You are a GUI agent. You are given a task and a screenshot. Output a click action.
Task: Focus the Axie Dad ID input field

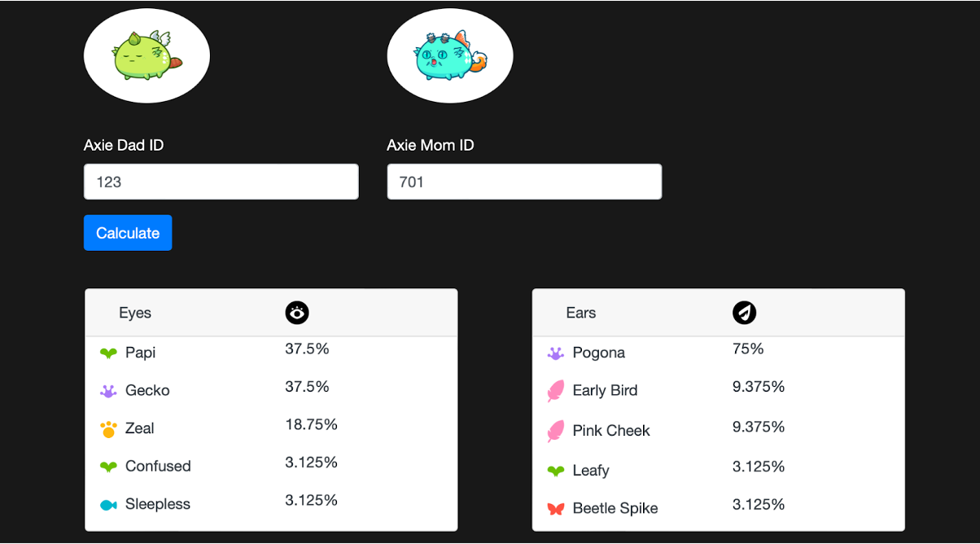[x=221, y=182]
